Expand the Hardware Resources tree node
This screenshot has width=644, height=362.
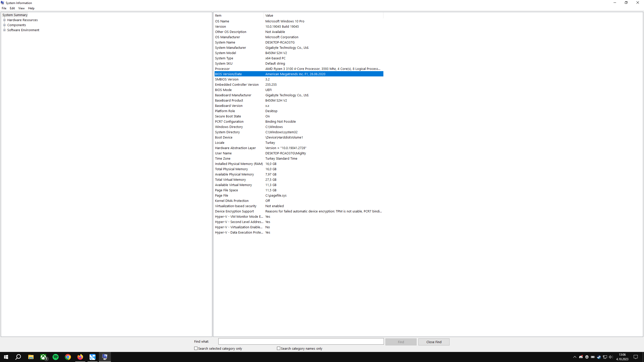[x=4, y=20]
